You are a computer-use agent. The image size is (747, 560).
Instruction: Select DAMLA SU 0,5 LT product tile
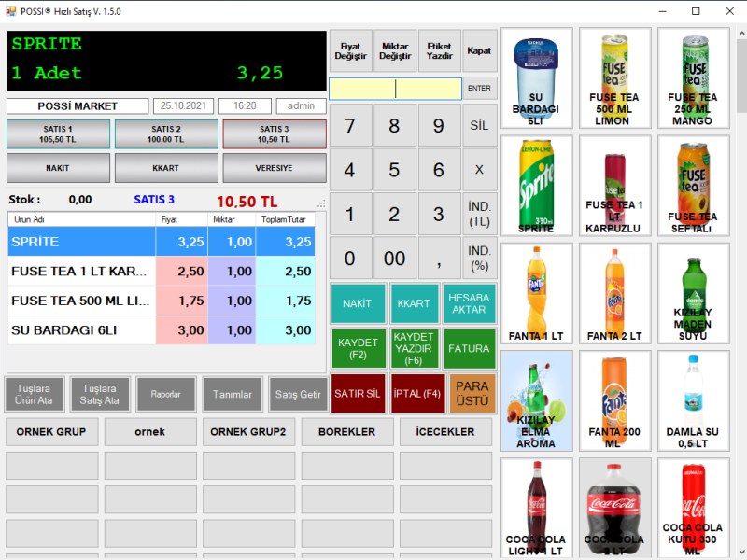pyautogui.click(x=693, y=401)
